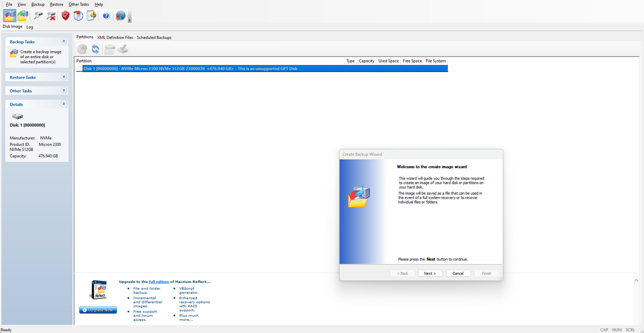Click the grayed checkmark drive icon
Screen dimensions: 644x333
point(123,50)
